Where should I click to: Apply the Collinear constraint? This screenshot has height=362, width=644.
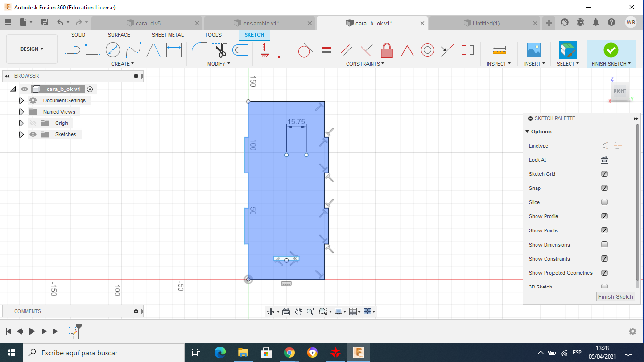point(447,49)
